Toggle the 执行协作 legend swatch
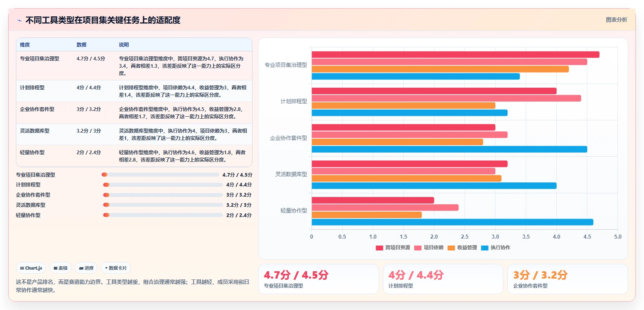The width and height of the screenshot is (644, 310). (485, 248)
